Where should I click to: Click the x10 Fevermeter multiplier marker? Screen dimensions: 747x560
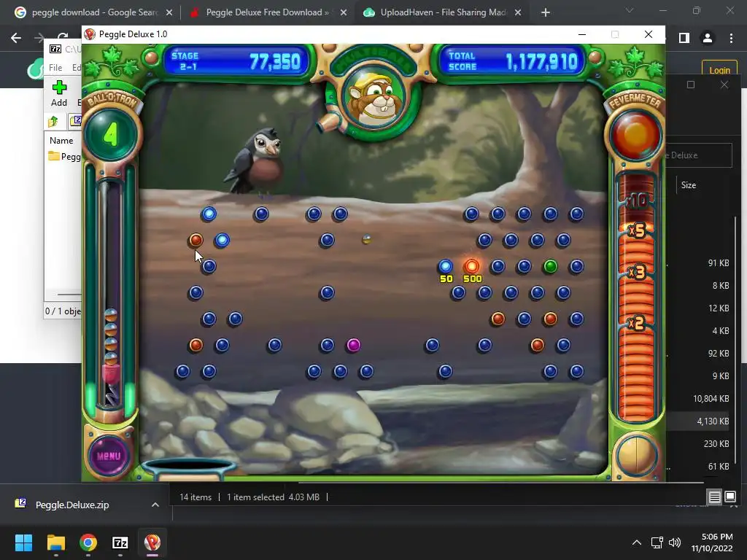tap(636, 201)
